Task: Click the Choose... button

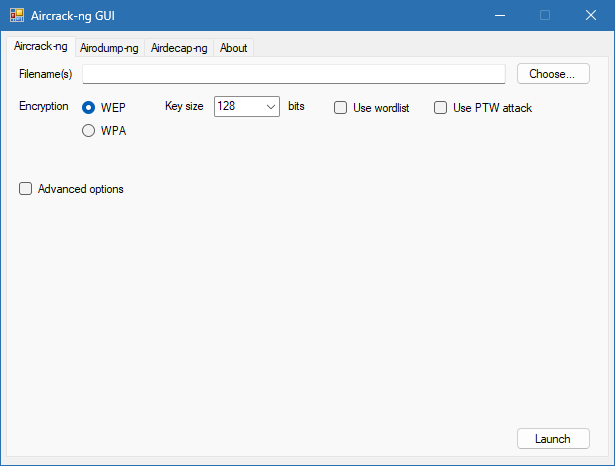Action: [553, 74]
